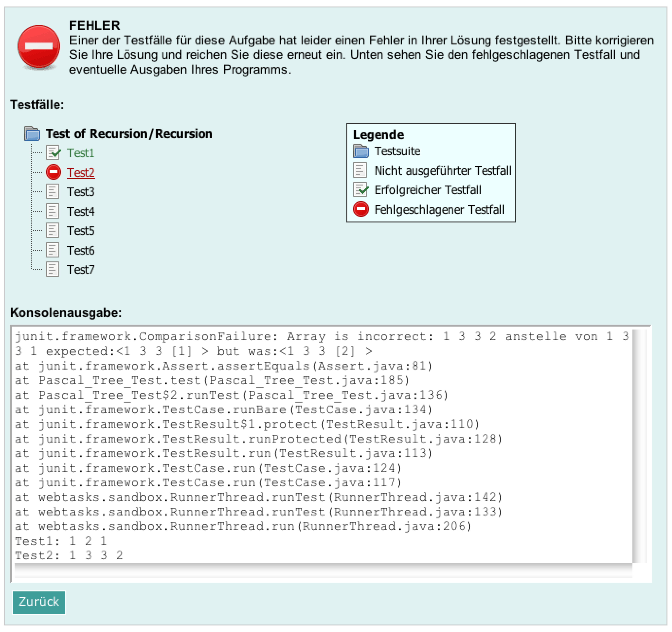Screen dimensions: 672x632
Task: Click the red failed icon beside Test2
Action: [x=53, y=172]
